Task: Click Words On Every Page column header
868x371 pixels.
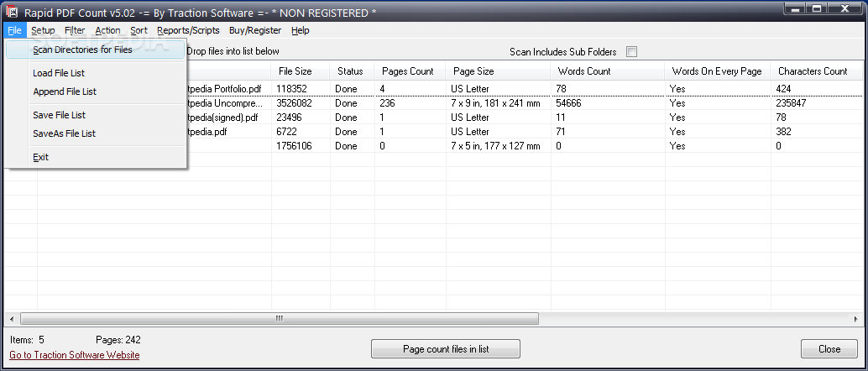Action: (x=718, y=71)
